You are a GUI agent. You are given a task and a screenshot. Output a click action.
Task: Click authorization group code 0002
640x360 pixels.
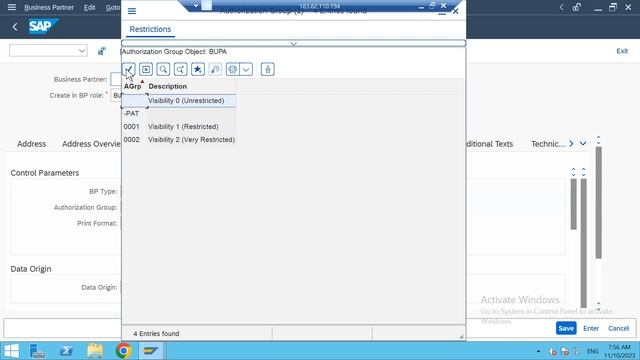pyautogui.click(x=131, y=140)
